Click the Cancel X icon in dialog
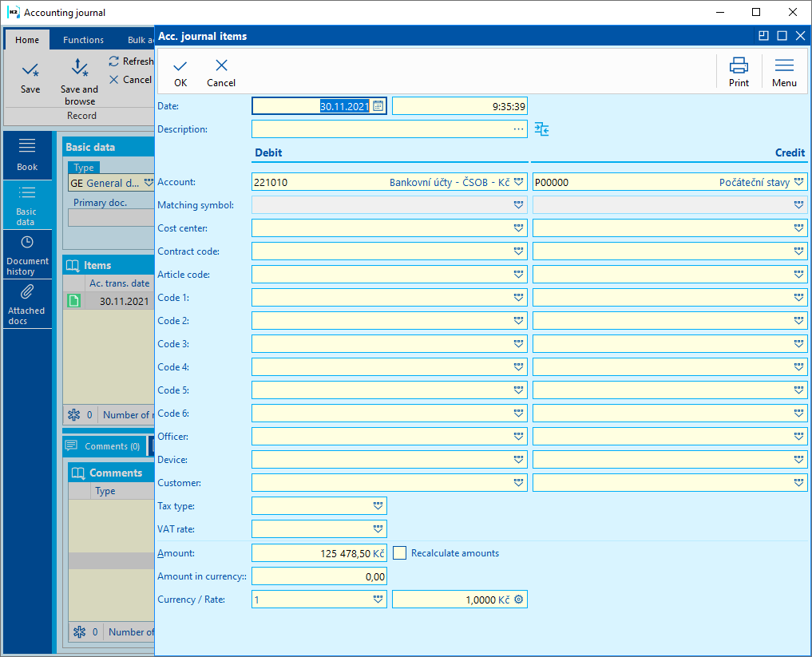This screenshot has height=657, width=812. tap(221, 66)
